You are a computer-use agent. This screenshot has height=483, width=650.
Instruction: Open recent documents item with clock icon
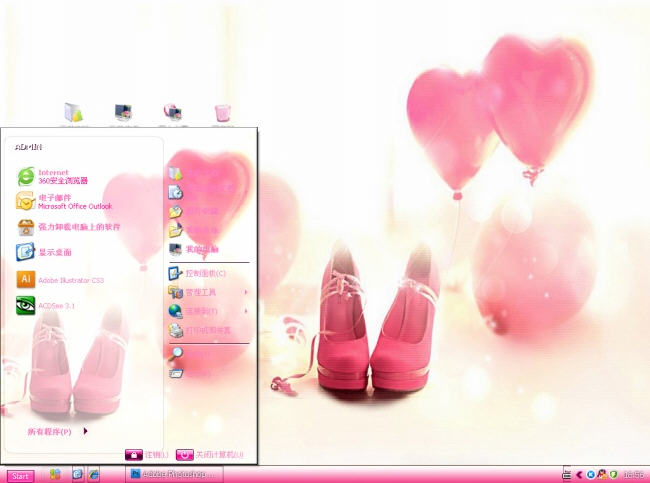(x=201, y=192)
